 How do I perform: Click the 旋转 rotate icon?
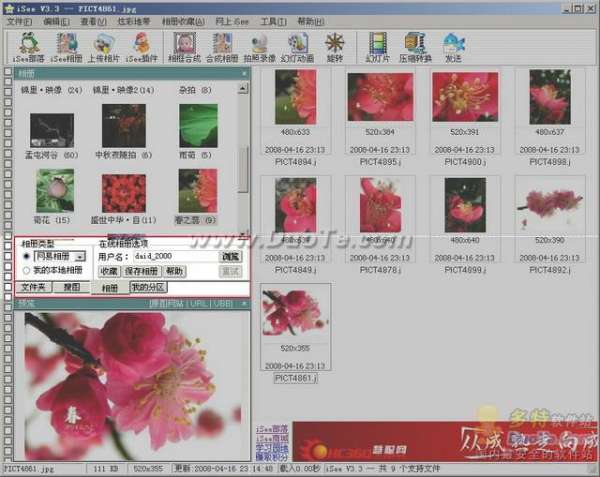(335, 47)
